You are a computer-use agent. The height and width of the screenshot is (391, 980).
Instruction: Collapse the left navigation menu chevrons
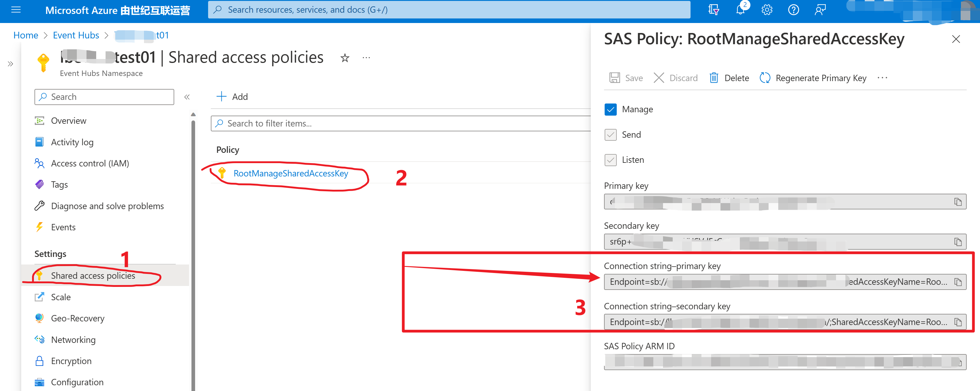(187, 97)
